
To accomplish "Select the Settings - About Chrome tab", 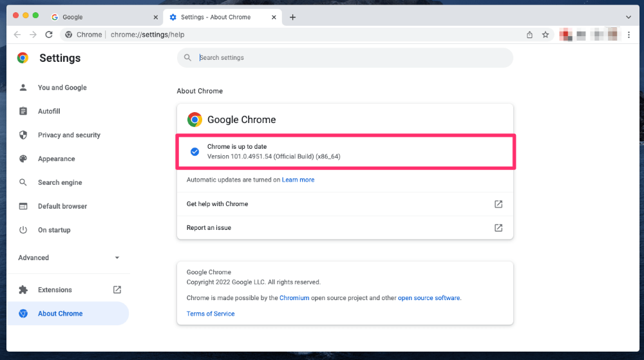I will (223, 17).
